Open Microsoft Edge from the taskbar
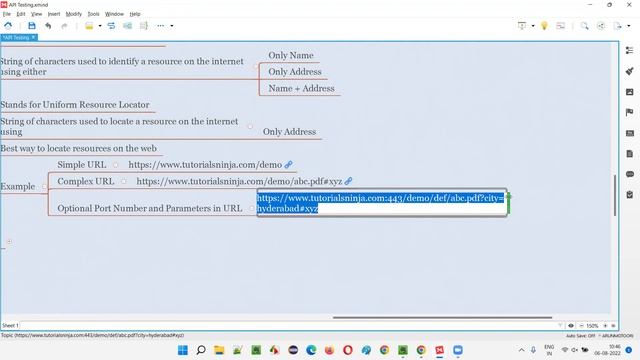 [x=311, y=350]
